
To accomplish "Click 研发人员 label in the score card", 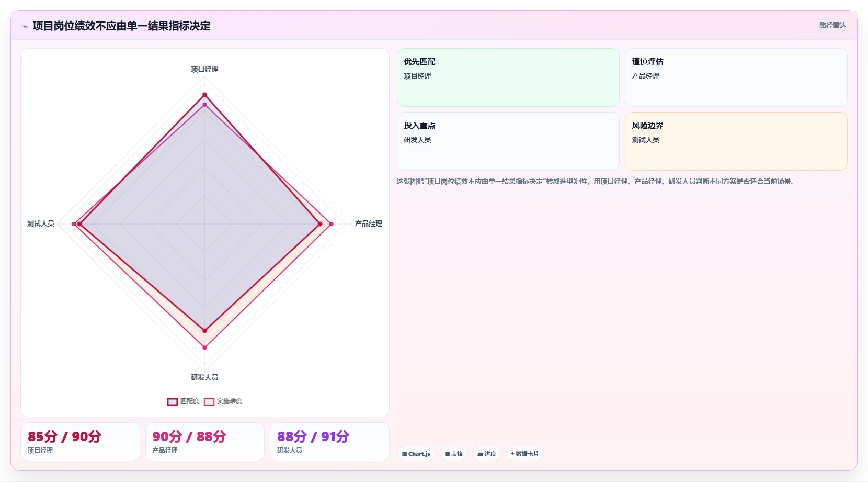I will click(x=290, y=450).
